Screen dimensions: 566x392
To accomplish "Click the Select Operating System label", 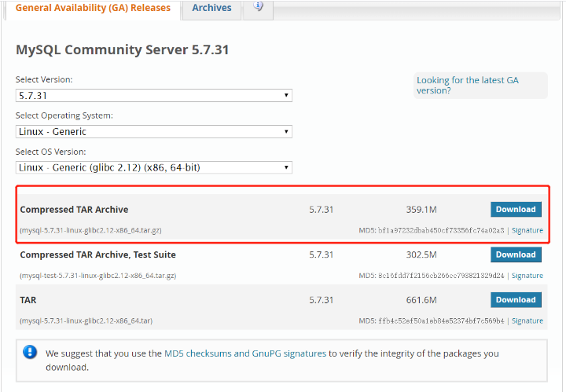I will click(x=64, y=115).
